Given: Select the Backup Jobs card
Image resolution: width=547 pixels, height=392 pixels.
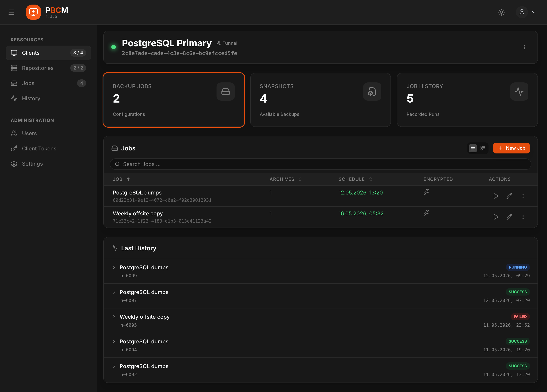Looking at the screenshot, I should coord(174,100).
